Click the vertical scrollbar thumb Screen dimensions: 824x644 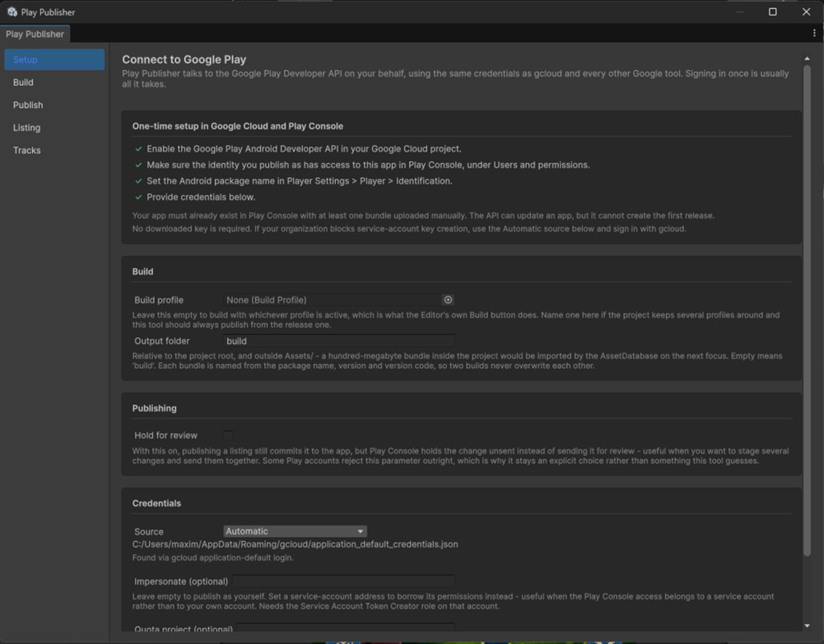(x=806, y=310)
